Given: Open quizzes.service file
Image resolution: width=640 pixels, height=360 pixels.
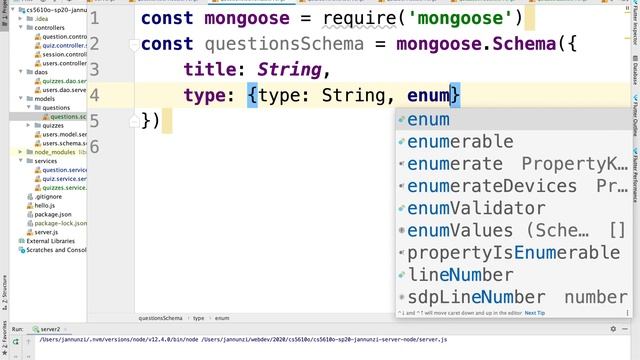Looking at the screenshot, I should tap(61, 188).
